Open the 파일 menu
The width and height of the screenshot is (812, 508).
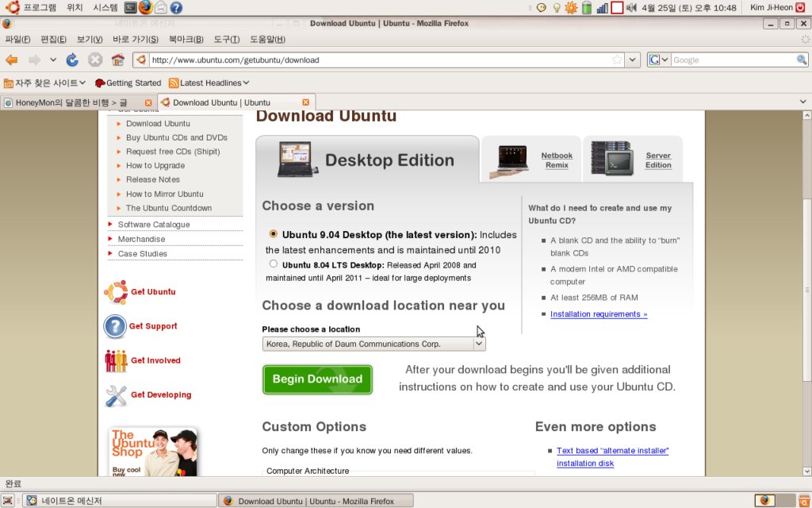17,40
